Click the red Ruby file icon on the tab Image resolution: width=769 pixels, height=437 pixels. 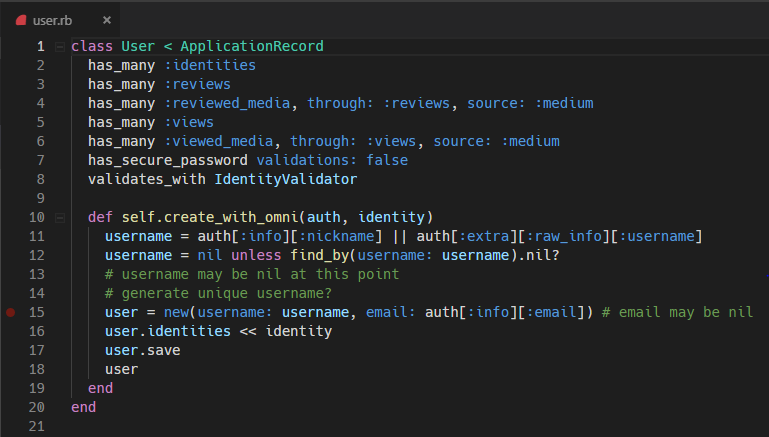tap(21, 20)
